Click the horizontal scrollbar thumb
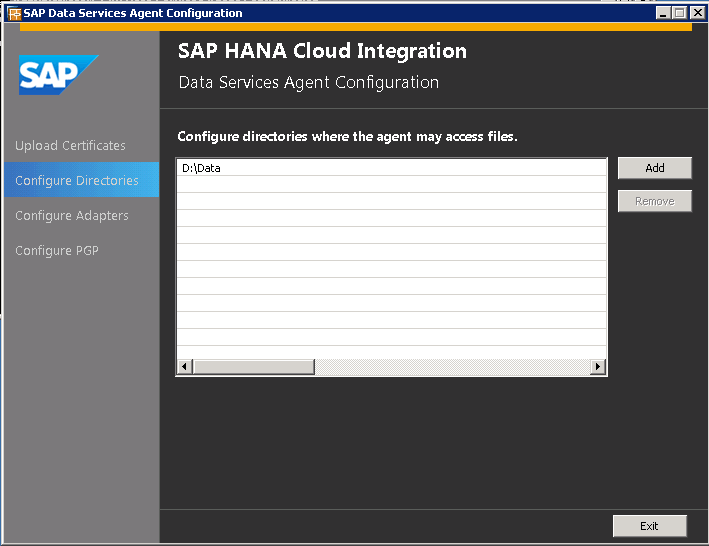Image resolution: width=709 pixels, height=546 pixels. 253,367
